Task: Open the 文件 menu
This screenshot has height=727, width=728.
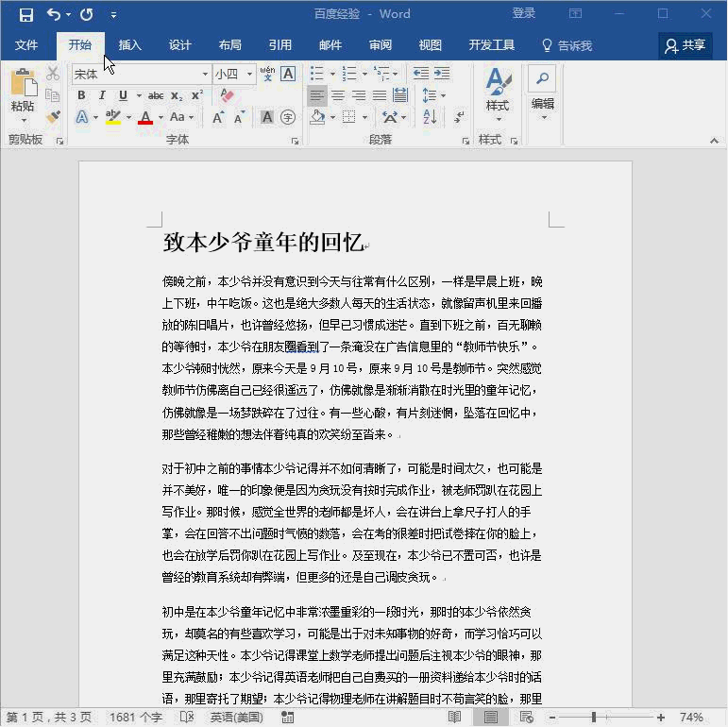Action: coord(26,45)
